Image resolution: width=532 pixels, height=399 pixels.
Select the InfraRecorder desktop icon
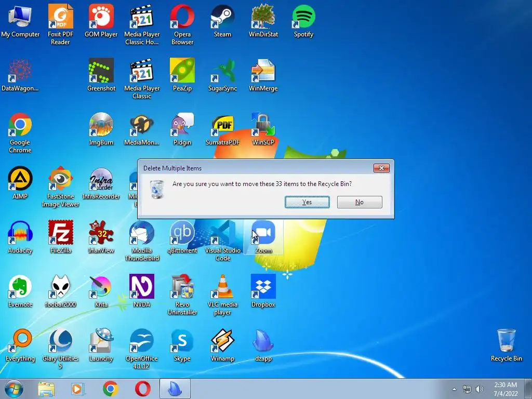click(101, 183)
